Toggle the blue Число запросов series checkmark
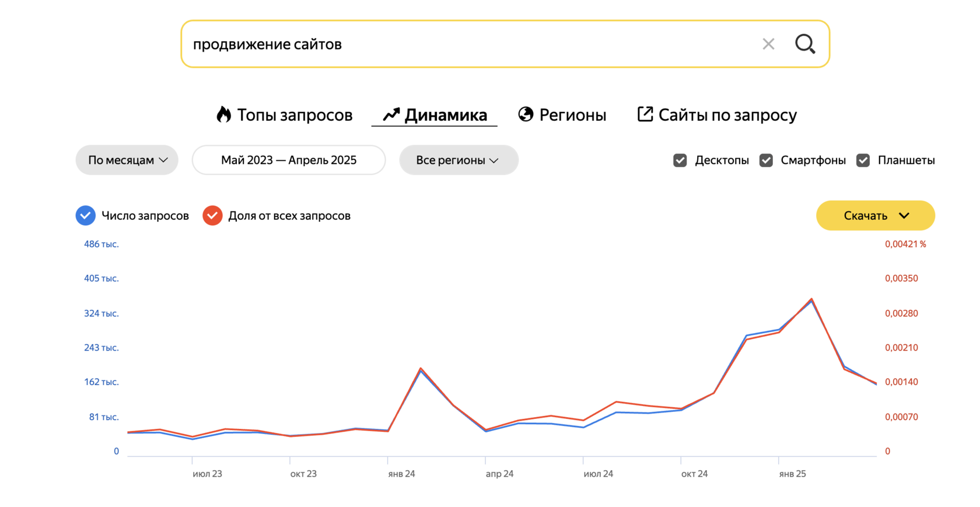 86,215
